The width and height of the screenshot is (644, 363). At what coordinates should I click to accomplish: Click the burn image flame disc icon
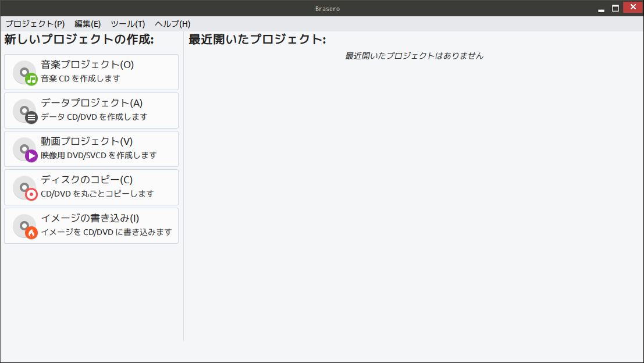pyautogui.click(x=25, y=226)
